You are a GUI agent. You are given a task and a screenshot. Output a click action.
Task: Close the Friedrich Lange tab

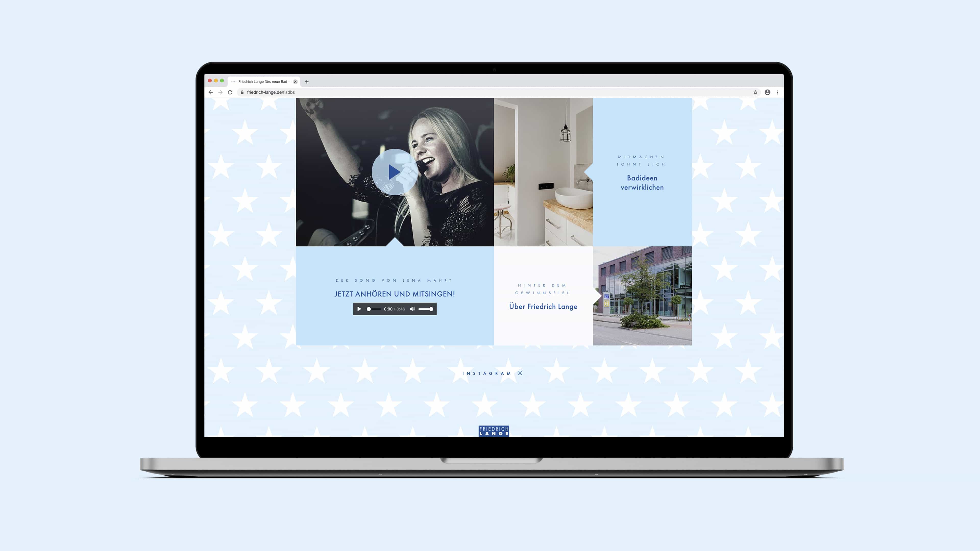point(295,82)
